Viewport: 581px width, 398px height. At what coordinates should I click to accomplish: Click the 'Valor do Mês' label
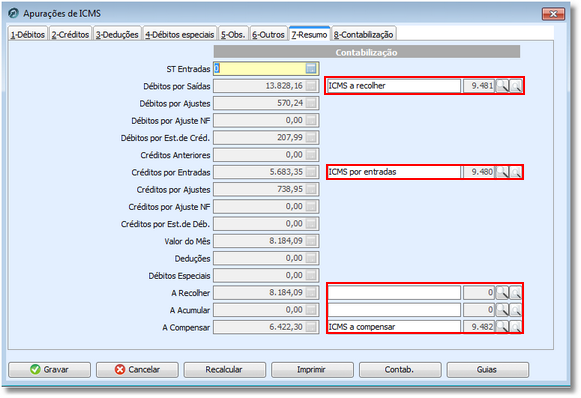pos(187,241)
